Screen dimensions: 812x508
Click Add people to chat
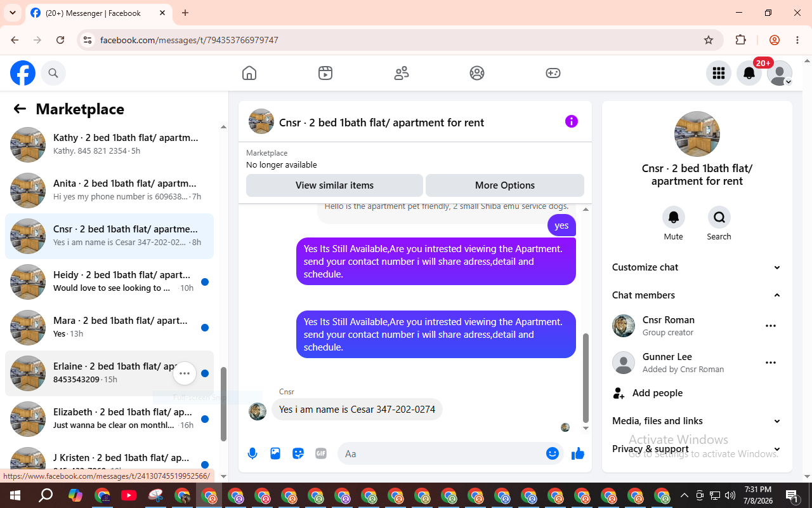(x=697, y=393)
